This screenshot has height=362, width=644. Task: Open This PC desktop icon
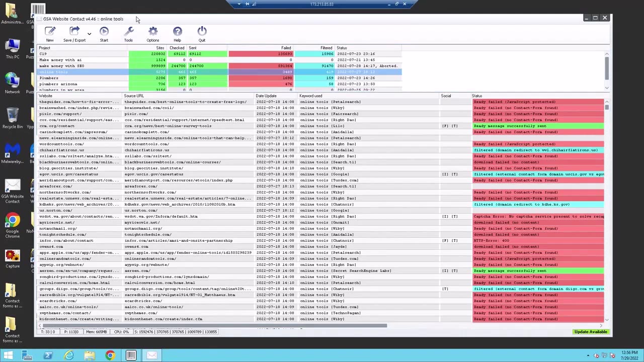tap(13, 49)
